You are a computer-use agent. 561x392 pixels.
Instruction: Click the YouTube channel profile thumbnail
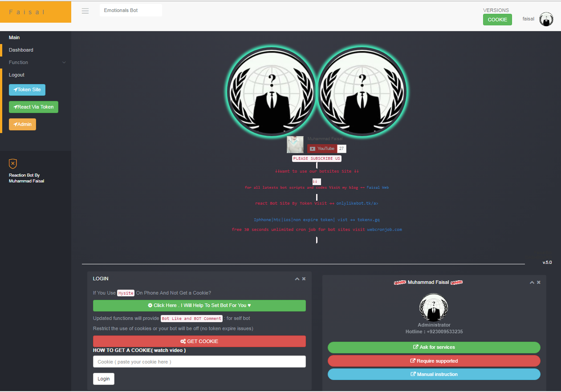(x=295, y=145)
